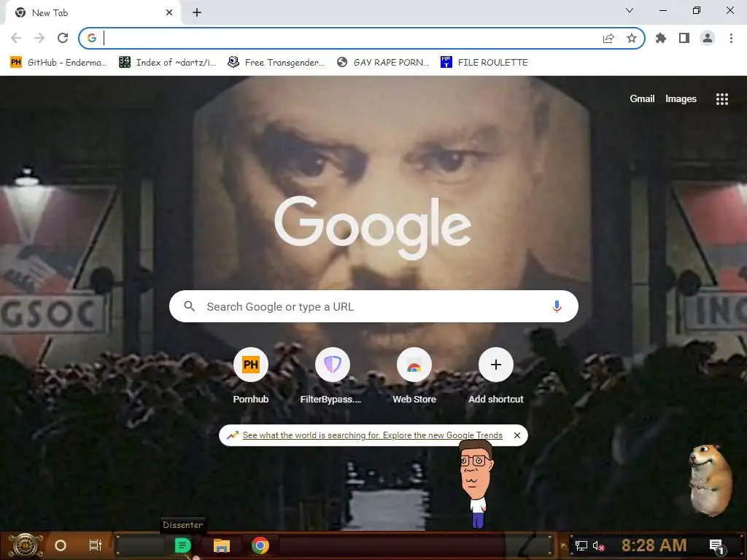This screenshot has width=747, height=560.
Task: Select the New Tab tab
Action: point(93,13)
